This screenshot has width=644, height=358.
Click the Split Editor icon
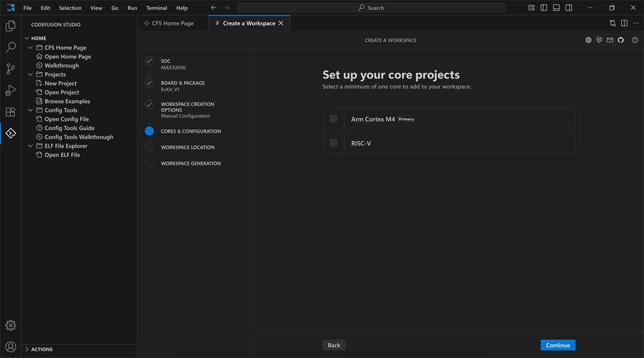[624, 23]
